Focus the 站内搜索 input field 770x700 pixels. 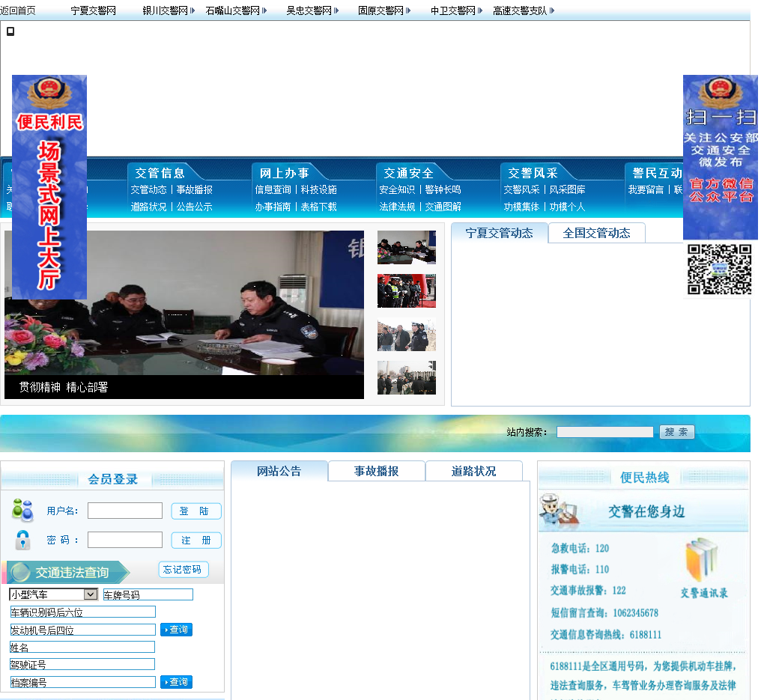pyautogui.click(x=605, y=432)
